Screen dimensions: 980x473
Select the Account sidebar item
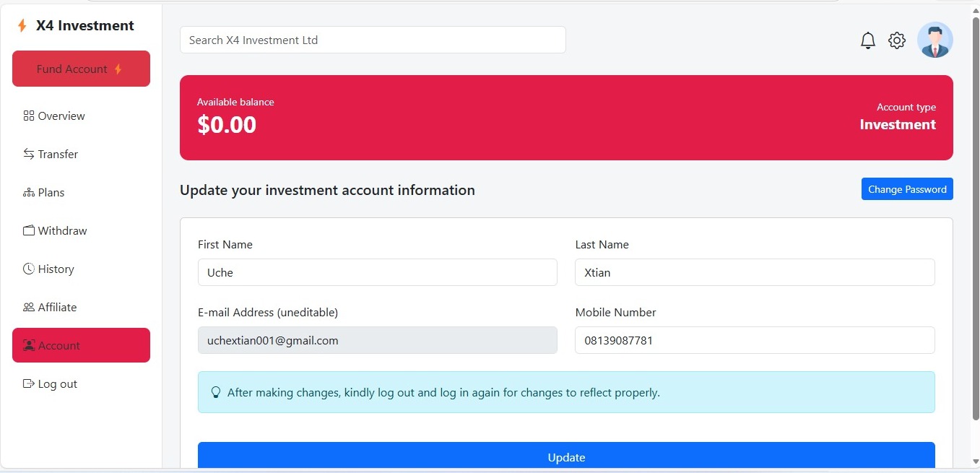(x=81, y=345)
